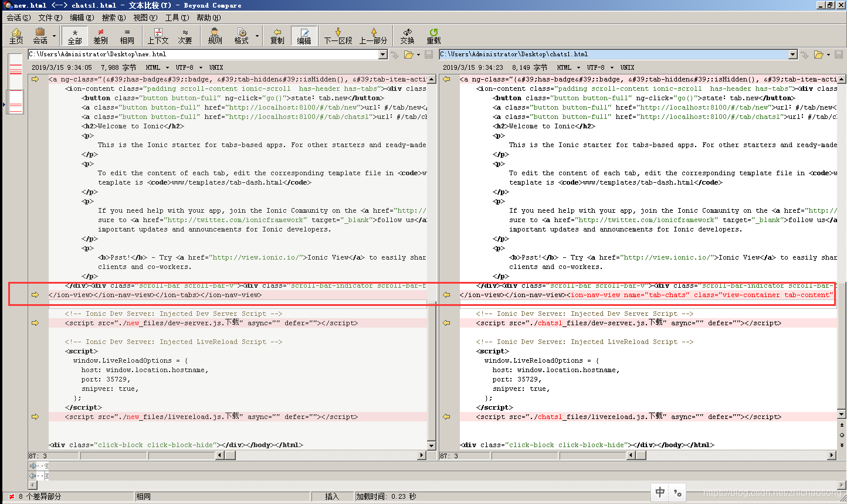
Task: Click left pane browse arrow icon
Action: (x=394, y=55)
